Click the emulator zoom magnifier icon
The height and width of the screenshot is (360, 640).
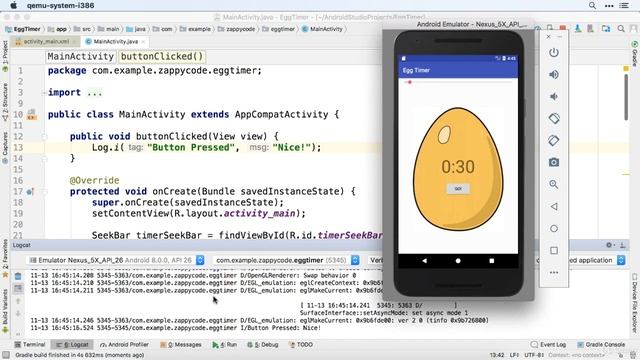click(553, 184)
